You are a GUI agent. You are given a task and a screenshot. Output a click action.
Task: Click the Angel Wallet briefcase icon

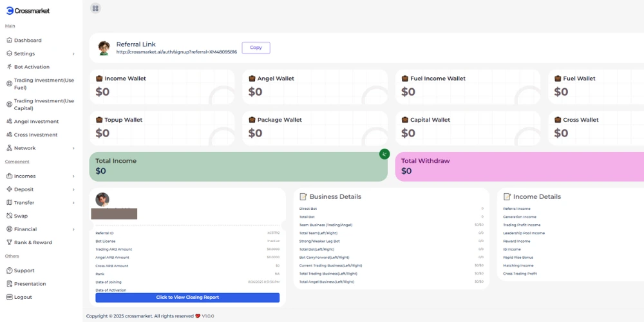coord(252,78)
